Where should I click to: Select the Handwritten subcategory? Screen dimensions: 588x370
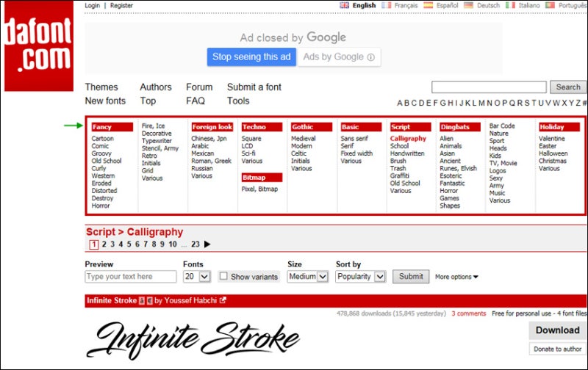[x=407, y=153]
